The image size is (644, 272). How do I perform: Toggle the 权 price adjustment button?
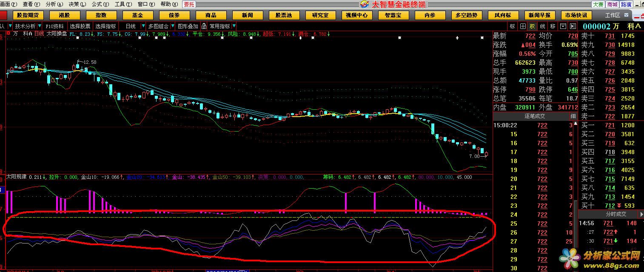(x=533, y=26)
